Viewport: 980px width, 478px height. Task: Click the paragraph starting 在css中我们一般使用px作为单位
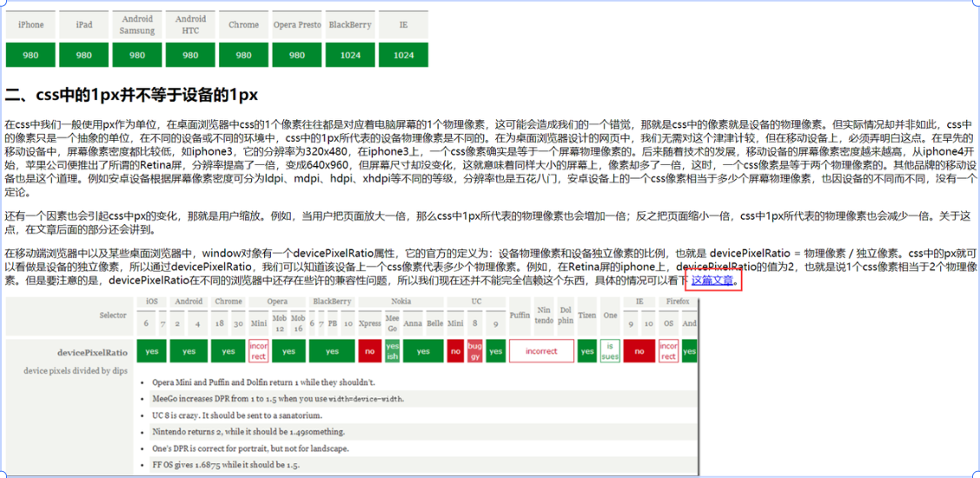click(489, 159)
